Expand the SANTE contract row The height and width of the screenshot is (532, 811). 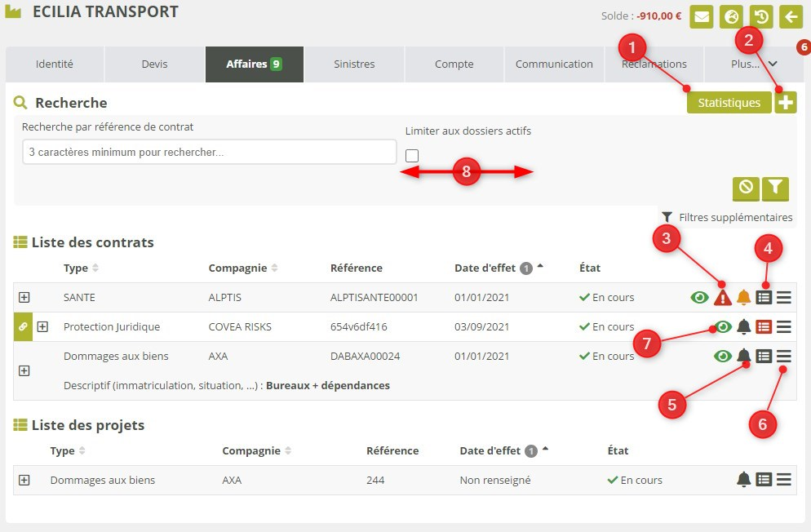click(x=24, y=298)
